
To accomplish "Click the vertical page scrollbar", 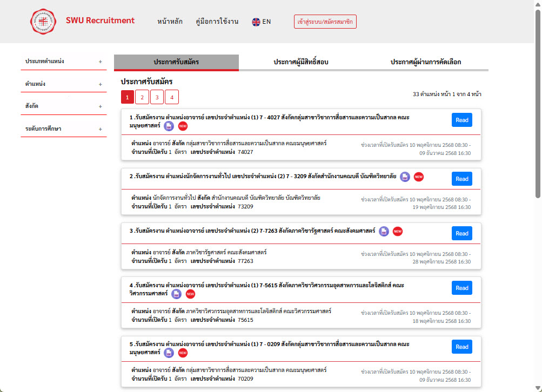I will [537, 108].
